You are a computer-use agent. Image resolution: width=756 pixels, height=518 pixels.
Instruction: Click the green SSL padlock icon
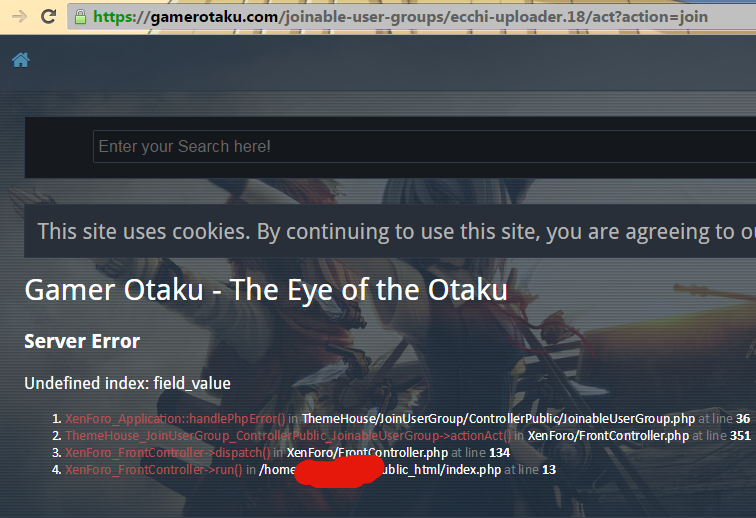(x=81, y=17)
